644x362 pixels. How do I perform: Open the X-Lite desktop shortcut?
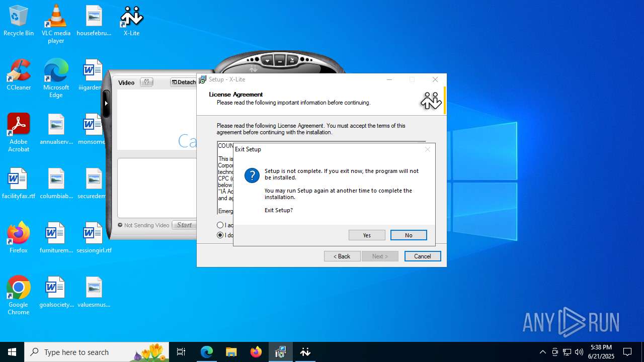(x=131, y=21)
